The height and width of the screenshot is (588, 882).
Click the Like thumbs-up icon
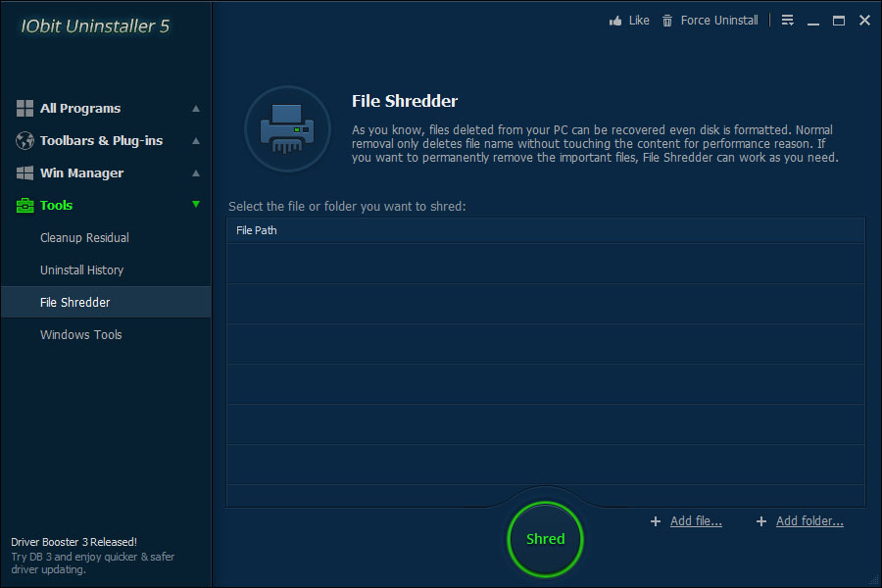point(615,20)
